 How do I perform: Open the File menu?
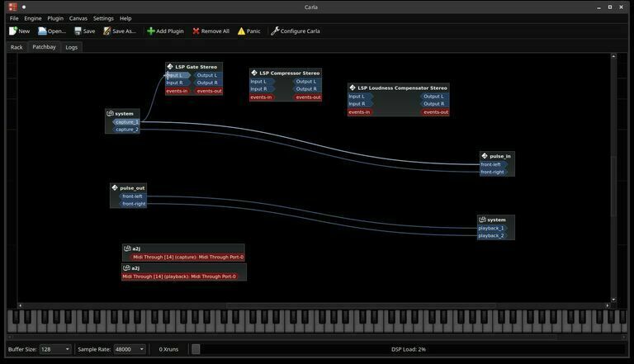coord(14,18)
